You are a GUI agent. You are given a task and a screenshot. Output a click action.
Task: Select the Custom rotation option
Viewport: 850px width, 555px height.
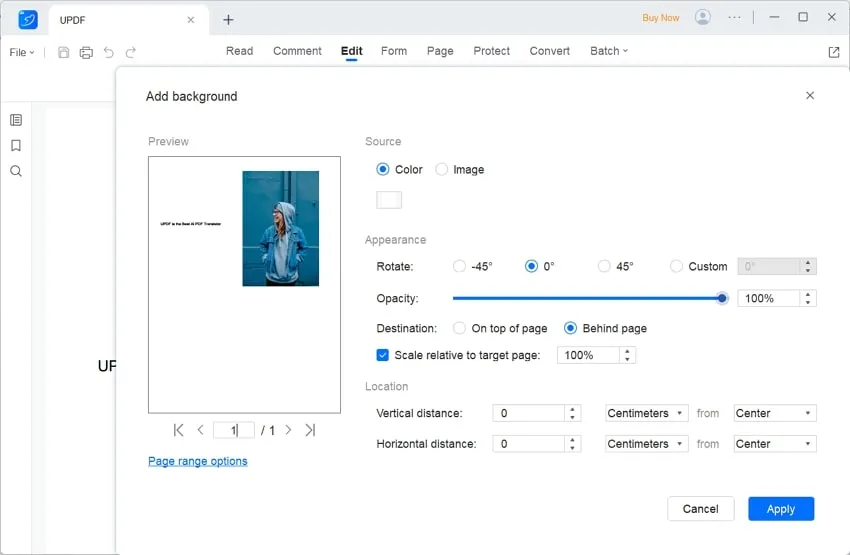tap(676, 266)
